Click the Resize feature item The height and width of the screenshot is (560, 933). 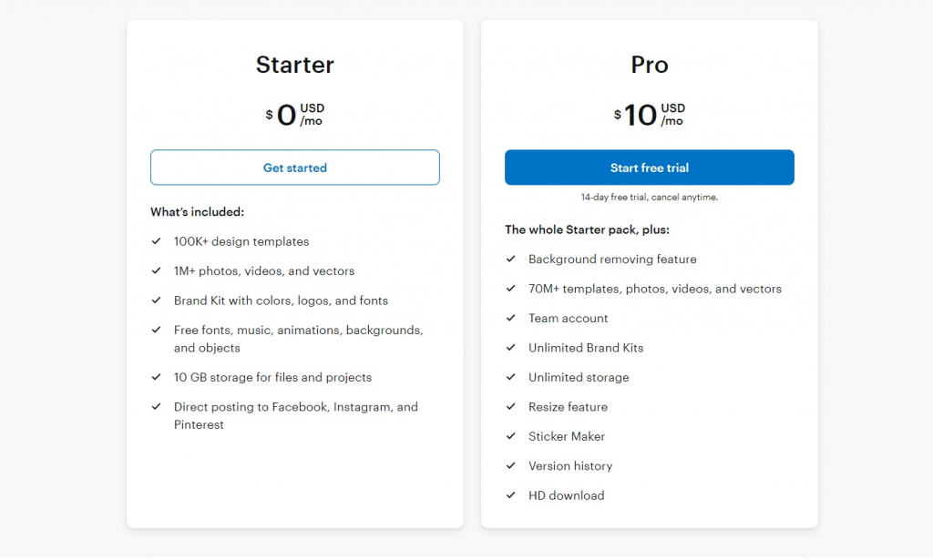tap(568, 407)
